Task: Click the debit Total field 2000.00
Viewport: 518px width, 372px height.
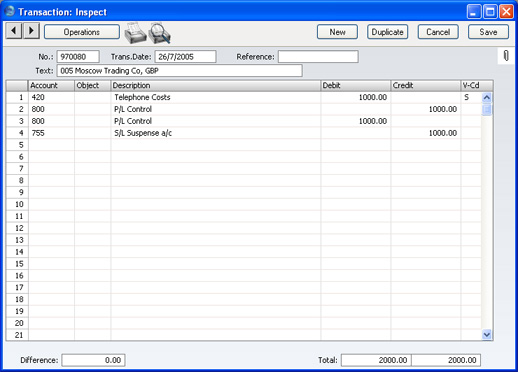Action: pyautogui.click(x=376, y=360)
